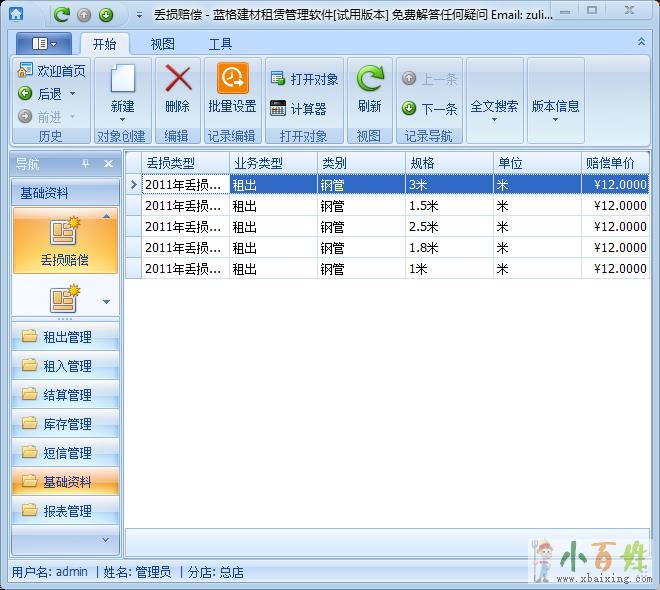Open 批量设置 batch settings icon
The width and height of the screenshot is (660, 590).
232,80
